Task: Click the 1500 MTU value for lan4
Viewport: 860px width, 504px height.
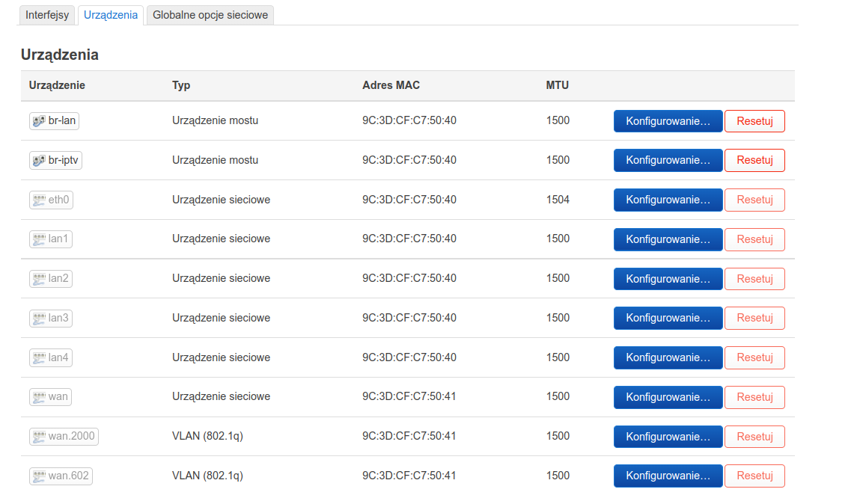Action: click(558, 357)
